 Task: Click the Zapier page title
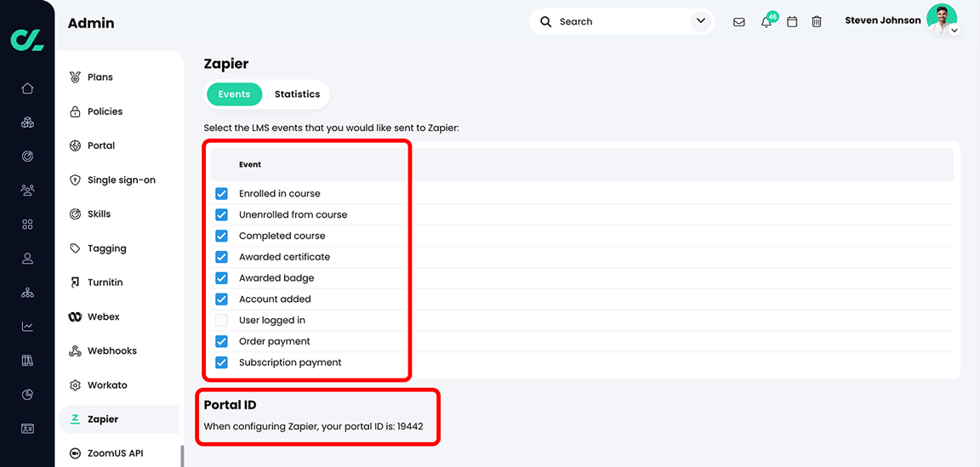(x=226, y=64)
